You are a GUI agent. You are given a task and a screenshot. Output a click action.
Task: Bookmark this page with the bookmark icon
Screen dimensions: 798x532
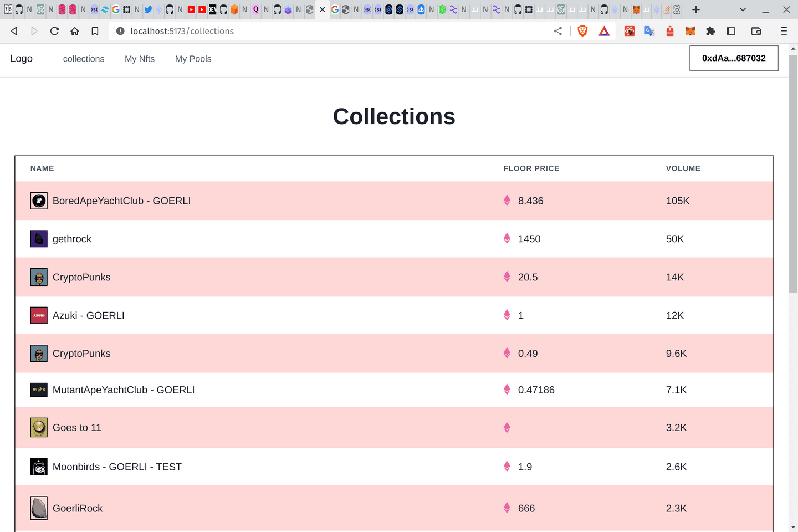point(95,31)
